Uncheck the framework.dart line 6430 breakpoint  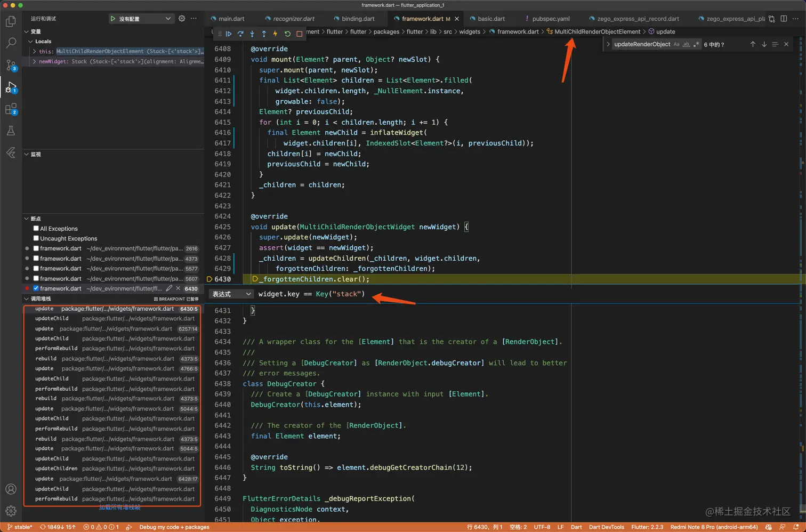point(36,288)
